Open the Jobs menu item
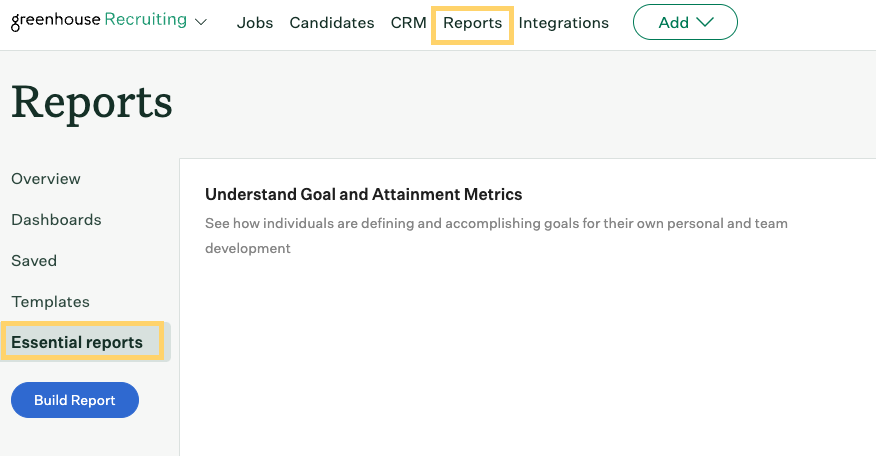This screenshot has height=456, width=876. click(255, 23)
